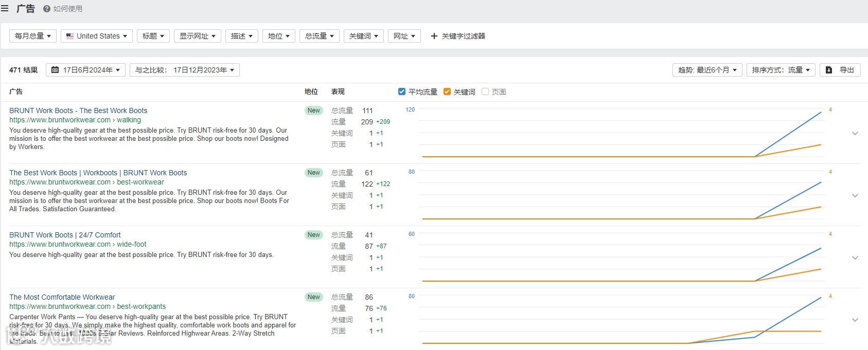Open the 描述 filter dropdown
The height and width of the screenshot is (350, 868).
pyautogui.click(x=242, y=36)
